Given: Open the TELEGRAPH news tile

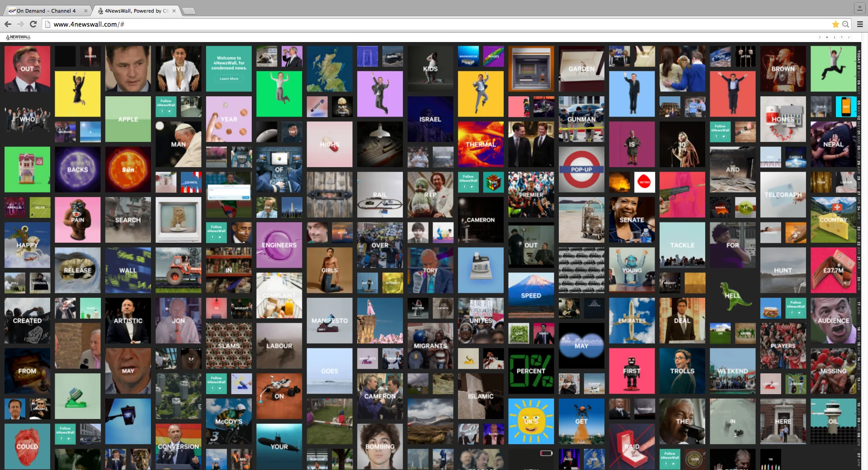Looking at the screenshot, I should point(783,194).
